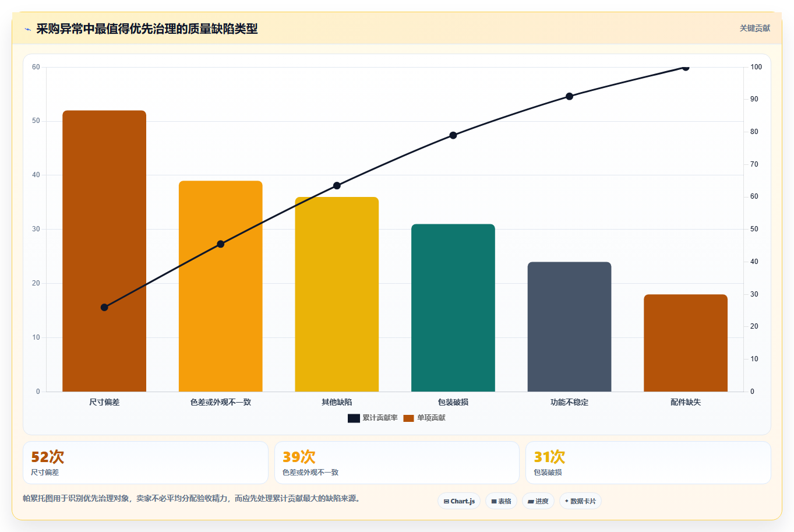Click the cumulative line point above 功能不稳定

(569, 97)
